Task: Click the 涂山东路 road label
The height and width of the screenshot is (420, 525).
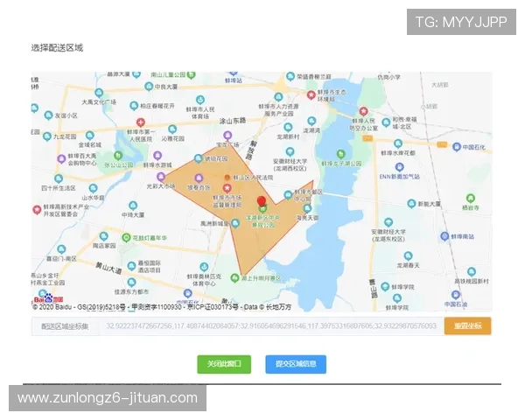Action: tap(233, 122)
